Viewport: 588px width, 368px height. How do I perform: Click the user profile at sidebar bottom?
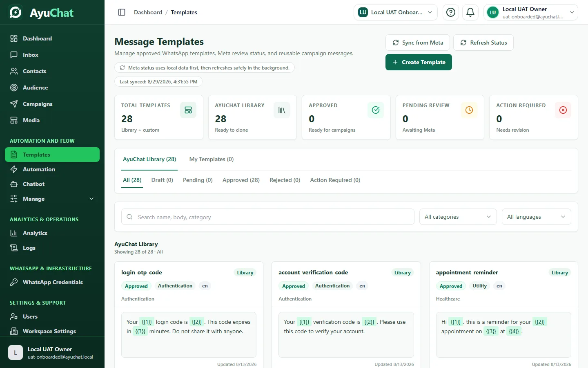[52, 352]
